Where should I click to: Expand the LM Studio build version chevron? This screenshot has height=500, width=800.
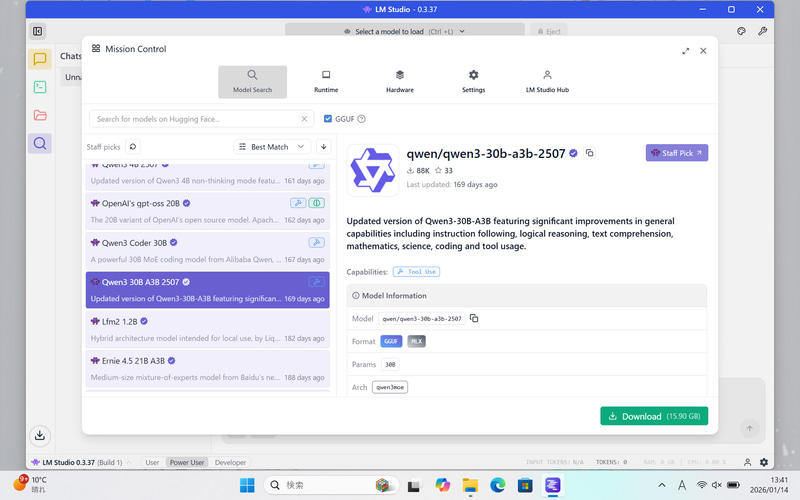click(x=130, y=462)
